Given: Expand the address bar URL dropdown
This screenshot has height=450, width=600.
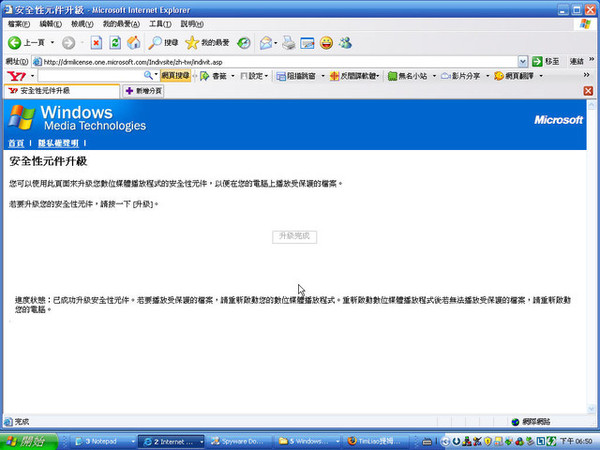Looking at the screenshot, I should (x=523, y=62).
